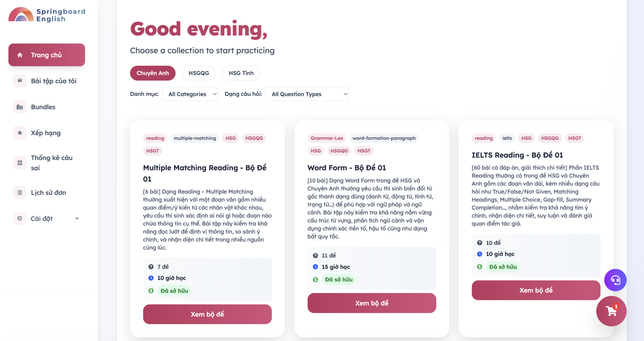Open the All Categories dropdown
The width and height of the screenshot is (644, 341).
pos(190,94)
